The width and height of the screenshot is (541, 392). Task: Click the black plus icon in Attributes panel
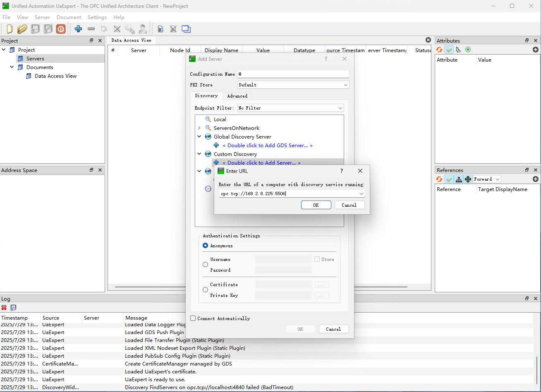coord(536,50)
